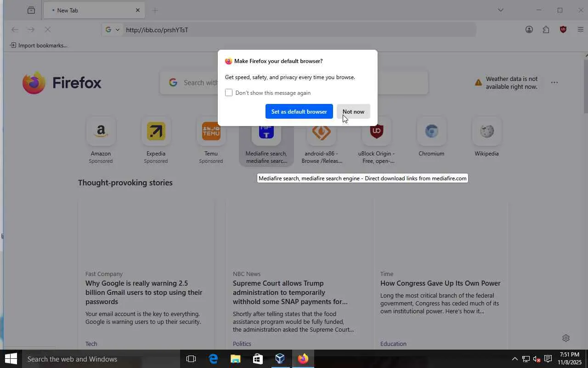This screenshot has height=368, width=588.
Task: Open the Firefox account icon
Action: point(529,30)
